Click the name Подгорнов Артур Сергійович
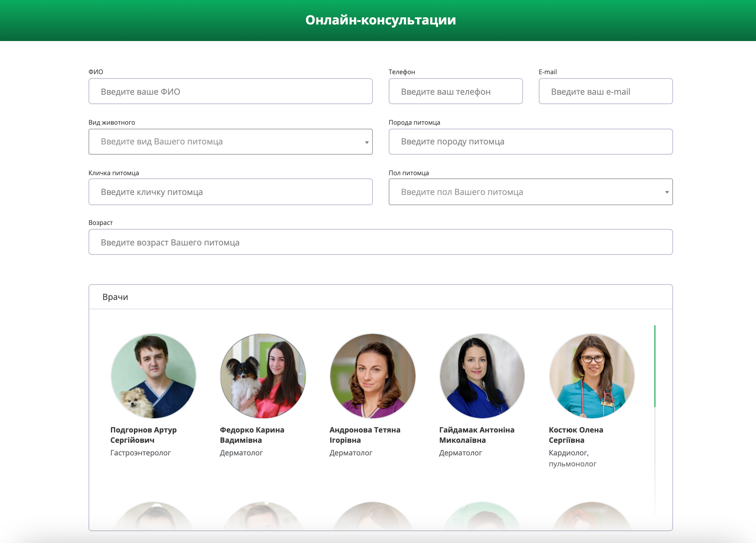 pos(143,435)
